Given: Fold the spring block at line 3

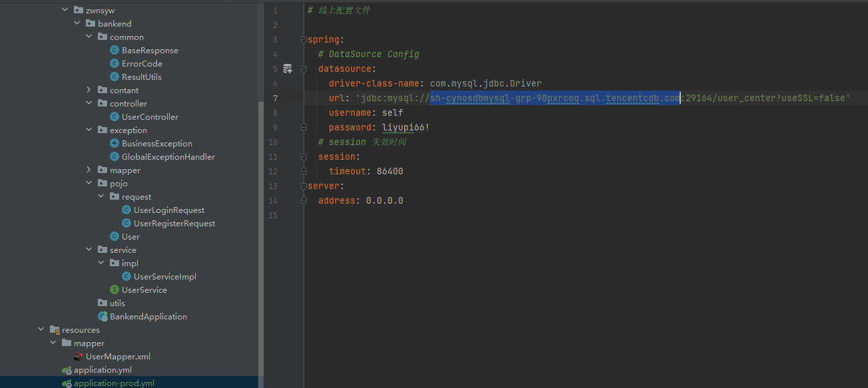Looking at the screenshot, I should pyautogui.click(x=304, y=39).
